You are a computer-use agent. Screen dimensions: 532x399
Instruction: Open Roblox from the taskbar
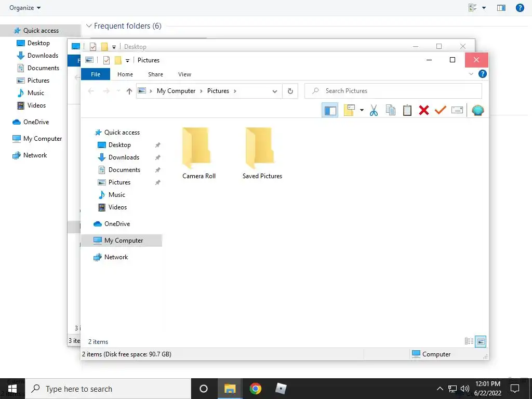pyautogui.click(x=281, y=389)
